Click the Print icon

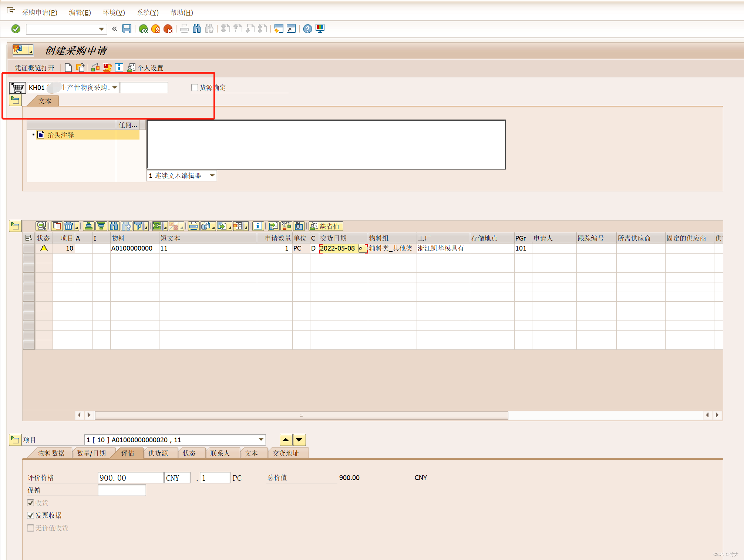tap(184, 29)
